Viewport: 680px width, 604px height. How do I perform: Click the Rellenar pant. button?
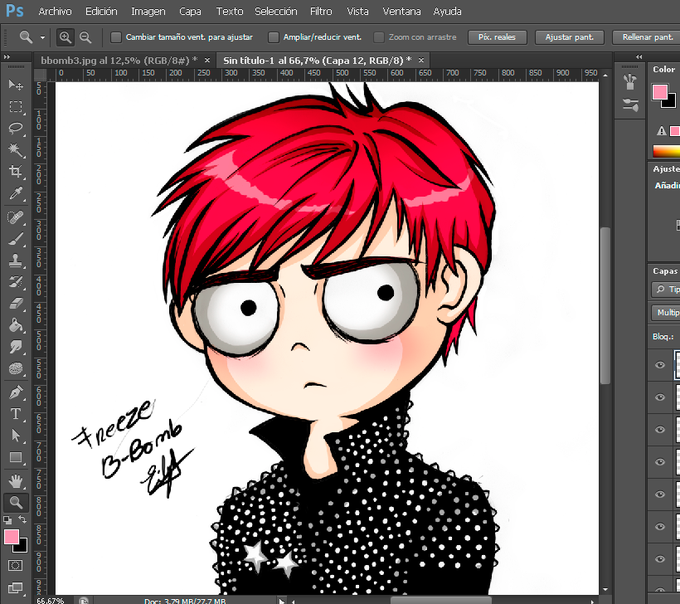pyautogui.click(x=647, y=37)
